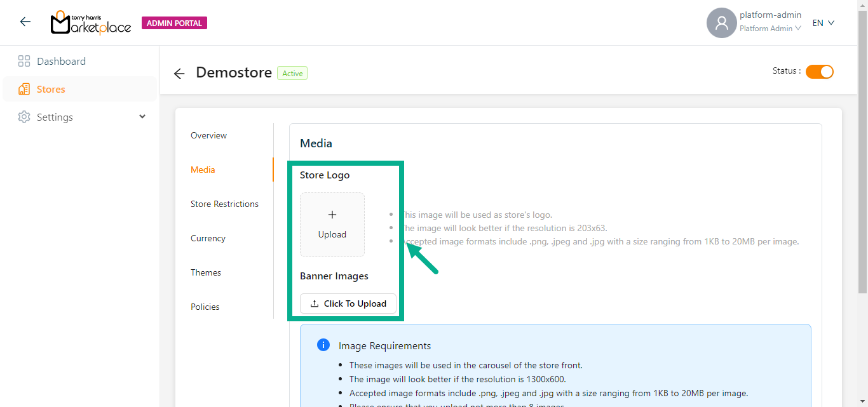
Task: Click the Dashboard grid icon
Action: (x=24, y=62)
